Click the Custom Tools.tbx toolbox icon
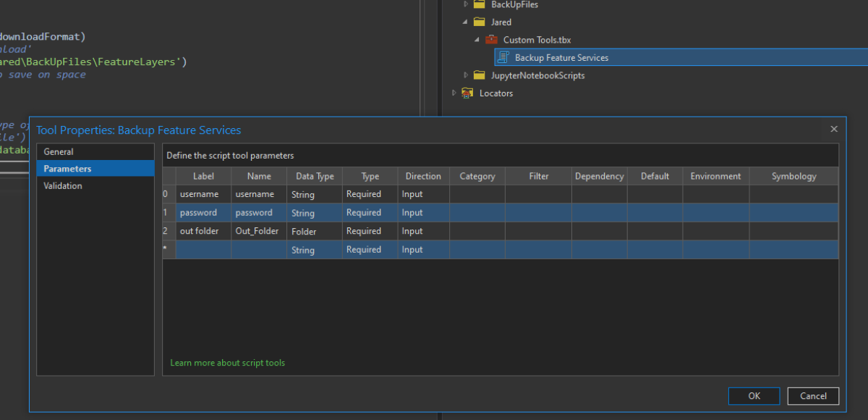868x420 pixels. (491, 40)
